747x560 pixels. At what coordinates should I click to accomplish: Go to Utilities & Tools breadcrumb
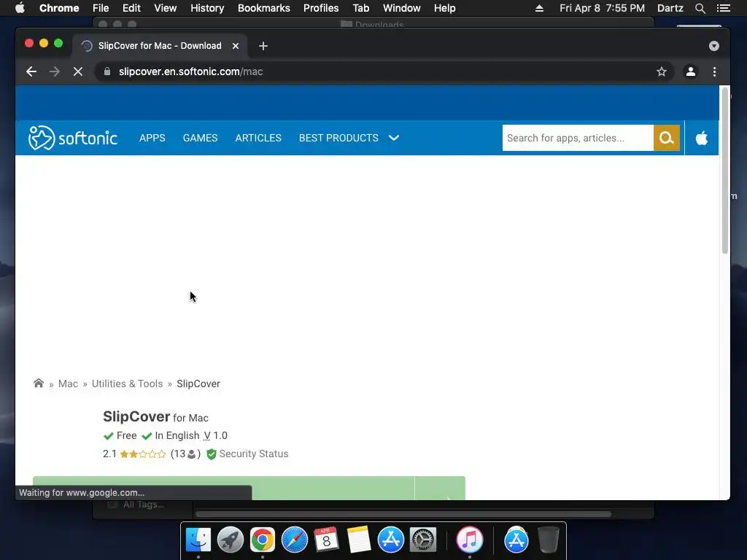[x=127, y=384]
